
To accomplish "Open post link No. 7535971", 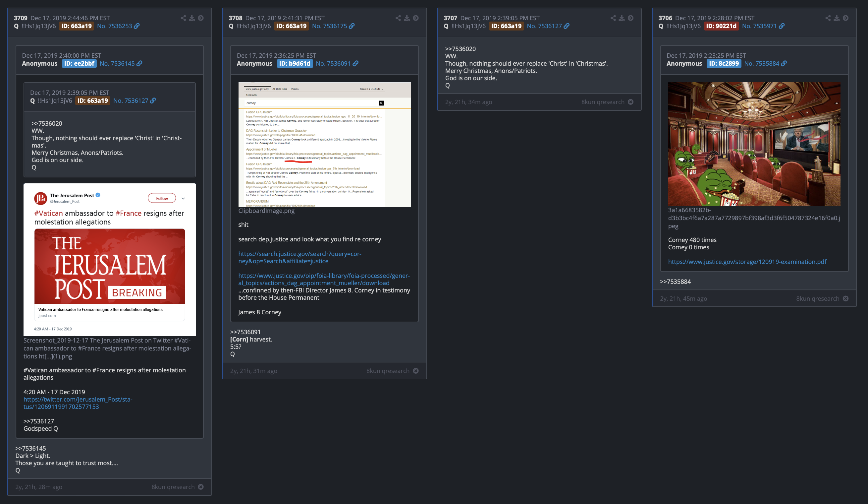I will click(x=759, y=26).
